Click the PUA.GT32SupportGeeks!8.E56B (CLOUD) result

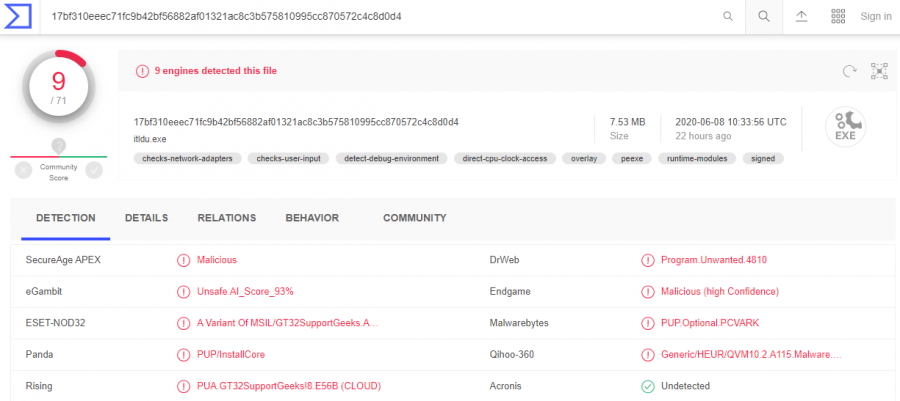pyautogui.click(x=289, y=386)
